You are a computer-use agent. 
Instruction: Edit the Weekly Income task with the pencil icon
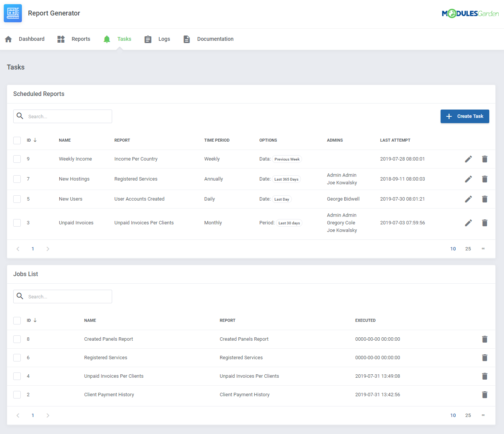[x=468, y=159]
